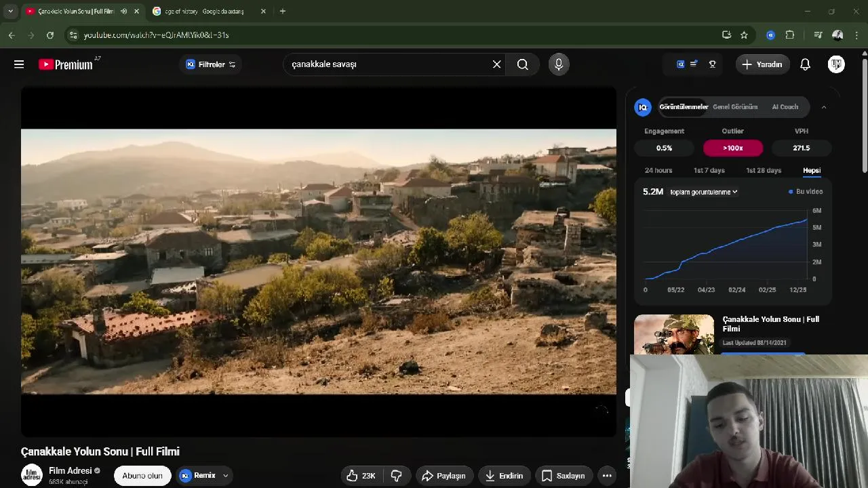Open a new tab with the plus button
Image resolution: width=868 pixels, height=488 pixels.
tap(283, 11)
